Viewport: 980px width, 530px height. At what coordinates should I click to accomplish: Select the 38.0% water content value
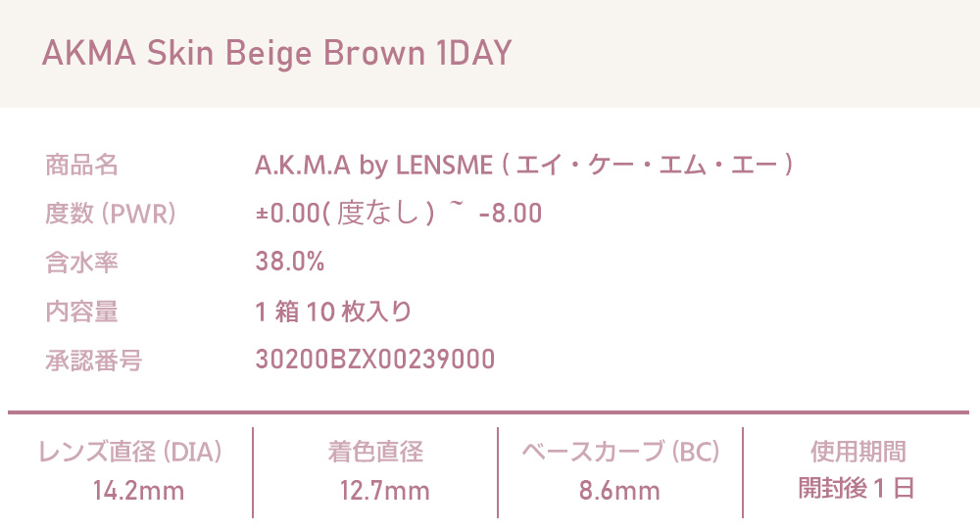tap(289, 263)
